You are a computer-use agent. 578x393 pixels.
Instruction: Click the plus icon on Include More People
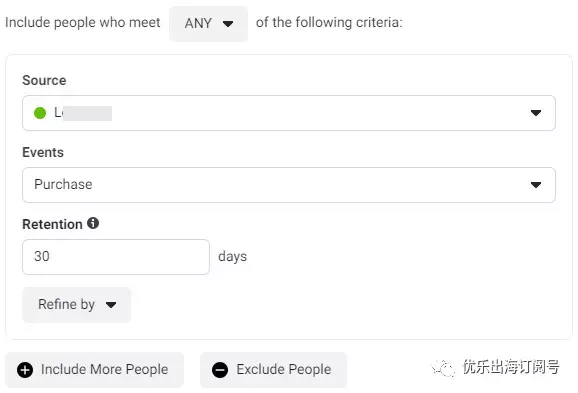[25, 369]
